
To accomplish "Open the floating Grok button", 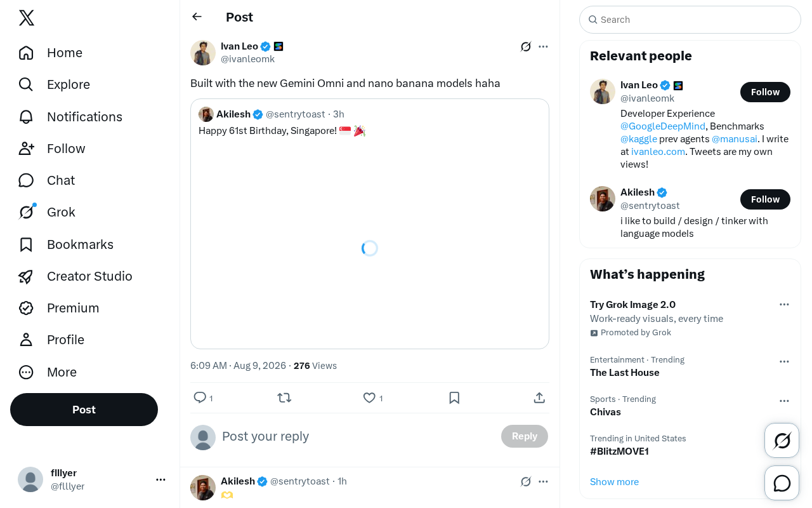I will tap(782, 440).
